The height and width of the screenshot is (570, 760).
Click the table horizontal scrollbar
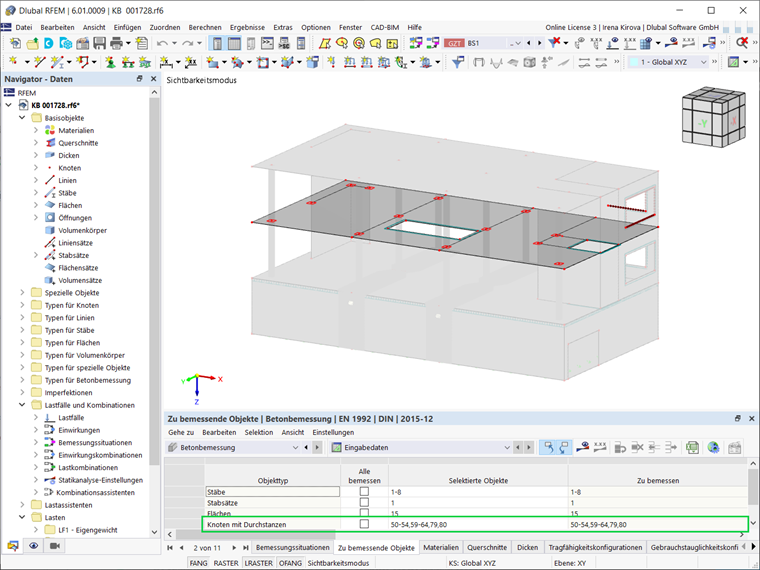[x=255, y=534]
